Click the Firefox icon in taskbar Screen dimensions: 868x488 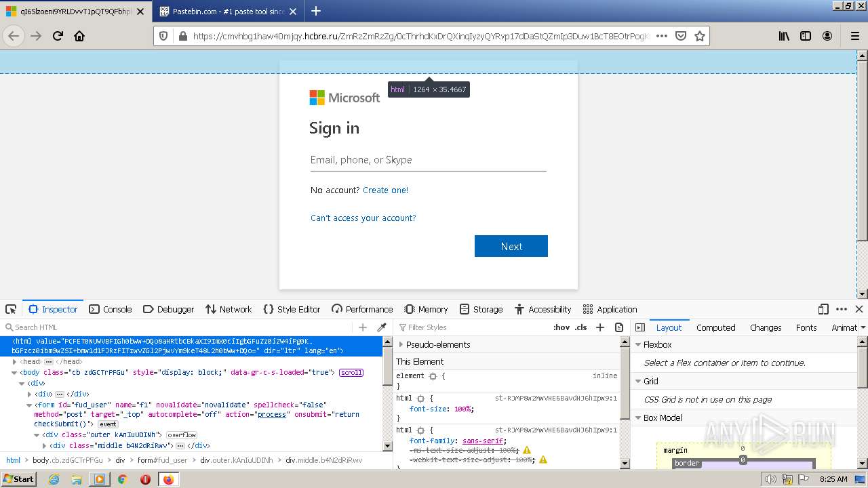[168, 479]
